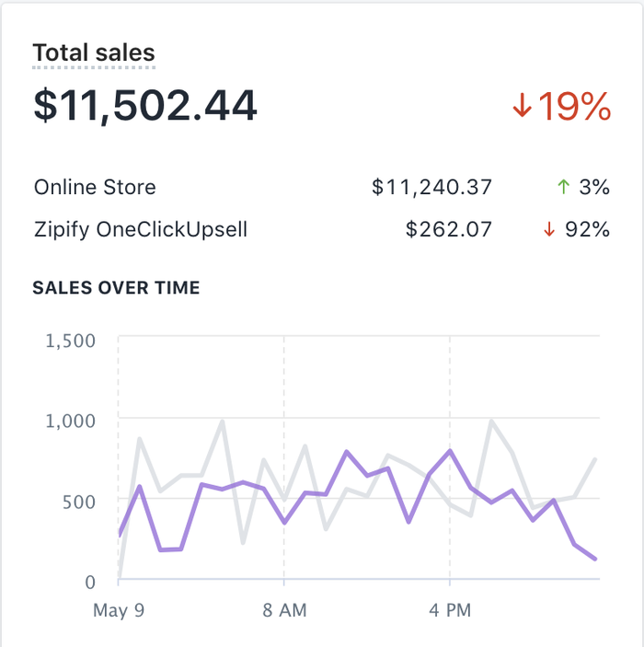The image size is (644, 647).
Task: Click the Total sales heading
Action: tap(94, 53)
